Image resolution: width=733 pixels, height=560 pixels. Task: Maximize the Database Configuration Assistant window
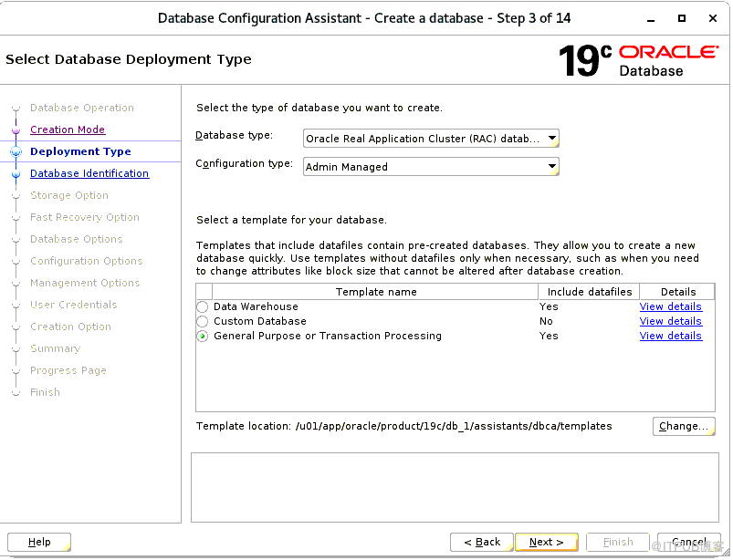[x=682, y=18]
